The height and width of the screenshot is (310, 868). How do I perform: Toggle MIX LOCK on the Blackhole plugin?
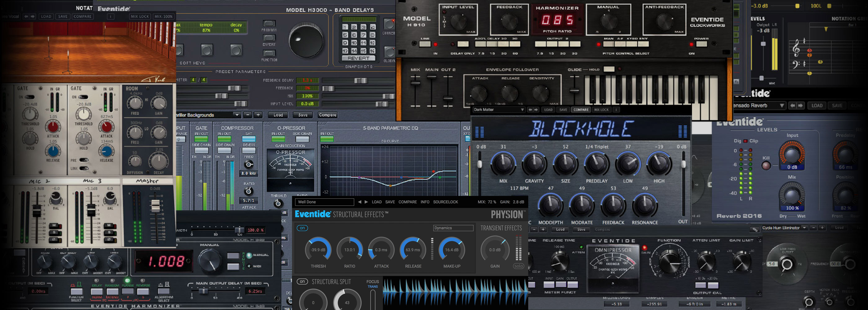pos(602,109)
